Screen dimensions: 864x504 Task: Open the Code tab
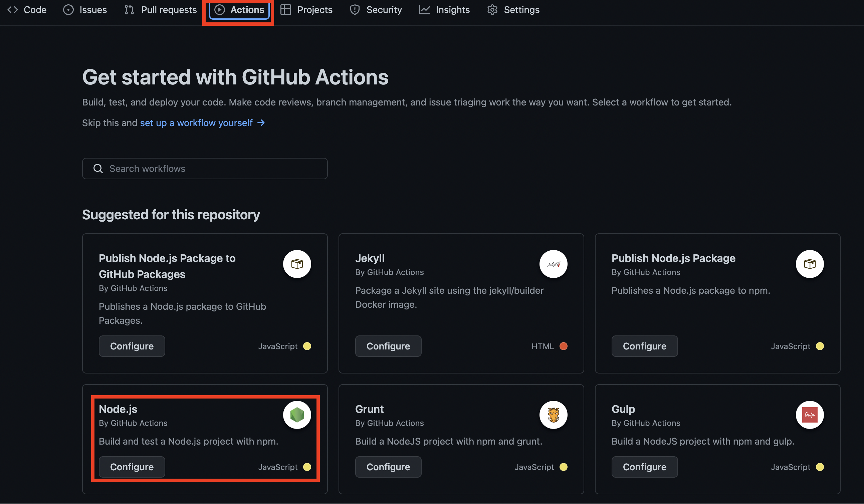point(27,10)
